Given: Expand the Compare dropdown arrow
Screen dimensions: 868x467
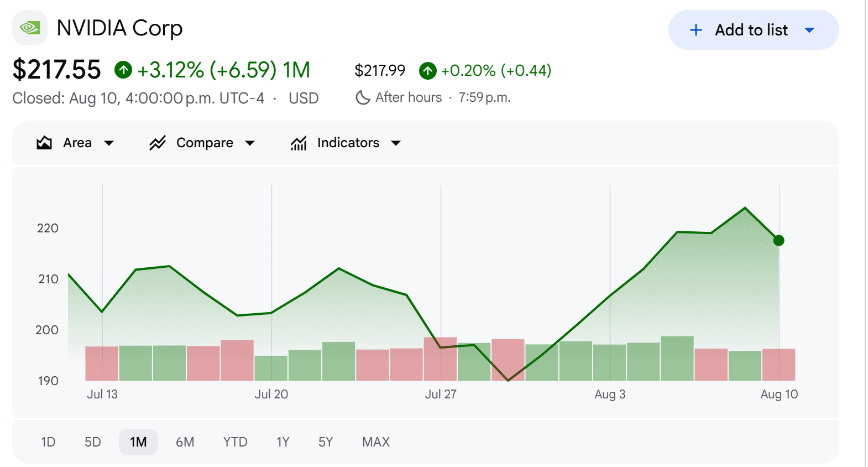Looking at the screenshot, I should pyautogui.click(x=250, y=143).
